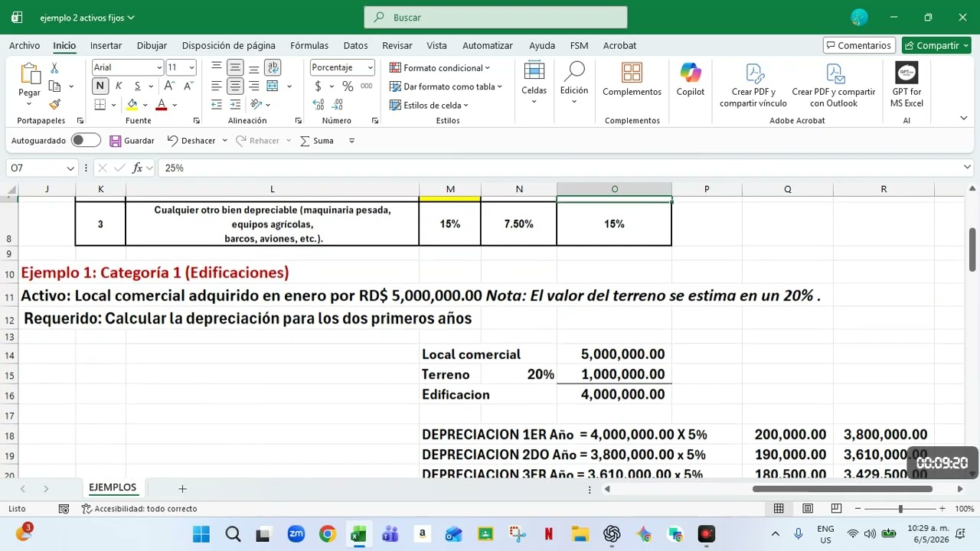980x551 pixels.
Task: Click the Copy icon in Portapapeles
Action: click(54, 86)
